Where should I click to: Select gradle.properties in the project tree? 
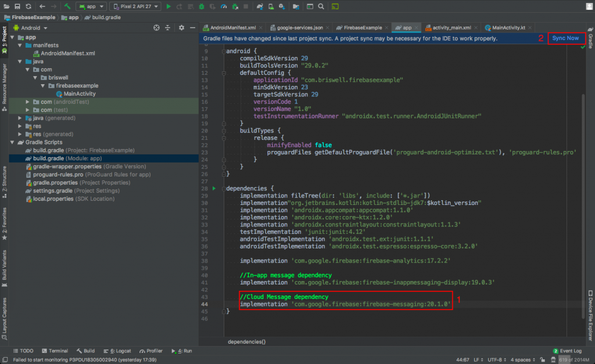pyautogui.click(x=55, y=182)
